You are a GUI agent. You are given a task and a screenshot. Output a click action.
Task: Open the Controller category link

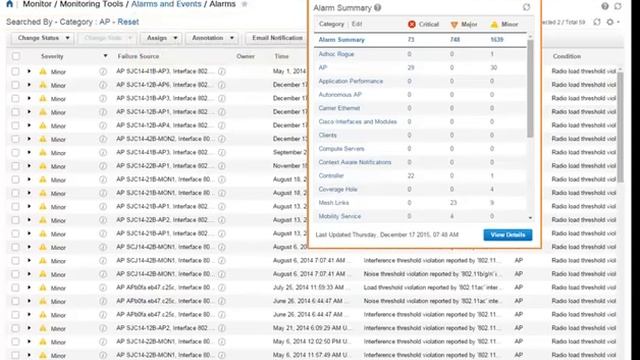(331, 176)
